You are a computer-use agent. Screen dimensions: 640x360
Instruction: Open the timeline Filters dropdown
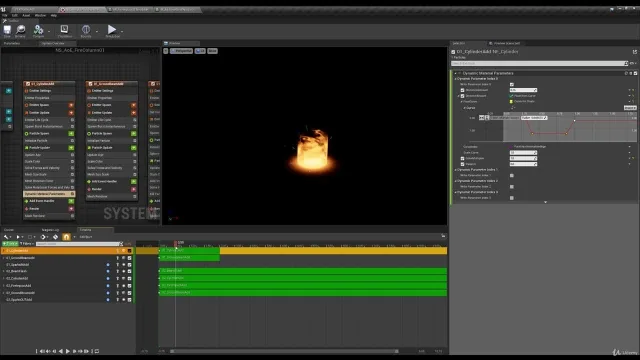pos(27,244)
